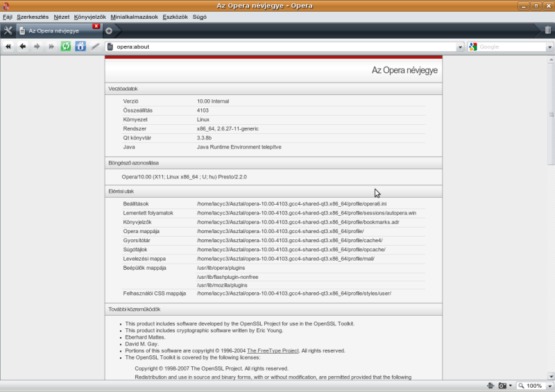This screenshot has height=392, width=555.
Task: Click the Eberhard Mattes credit line
Action: (x=145, y=337)
